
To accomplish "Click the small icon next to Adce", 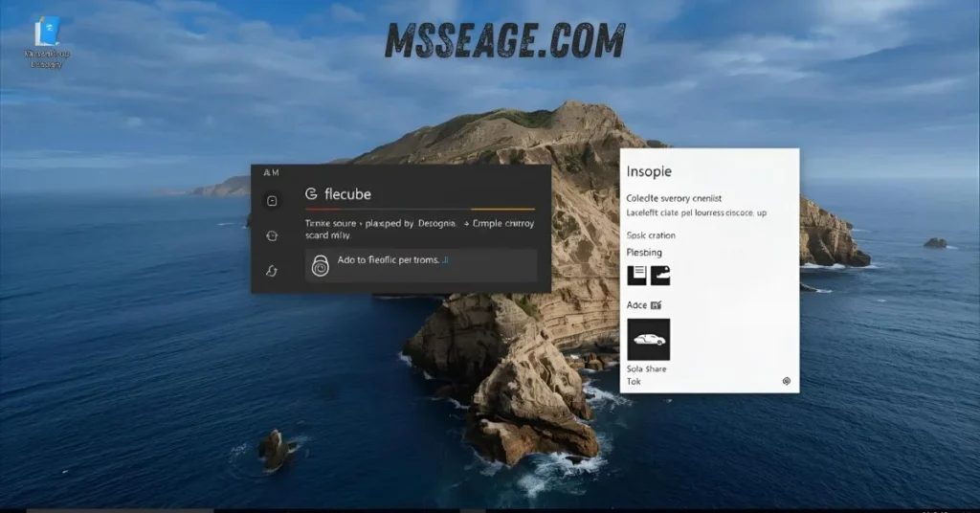I will 656,305.
